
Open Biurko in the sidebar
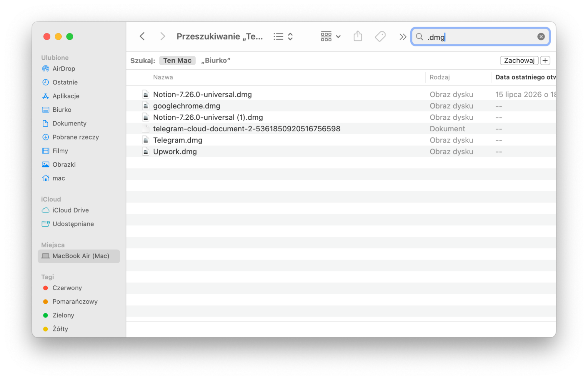click(56, 110)
